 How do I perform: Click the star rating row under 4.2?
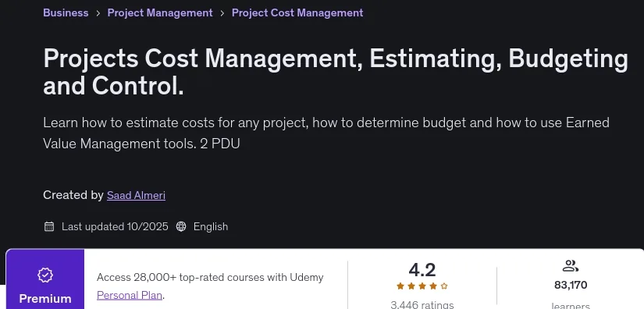tap(422, 286)
